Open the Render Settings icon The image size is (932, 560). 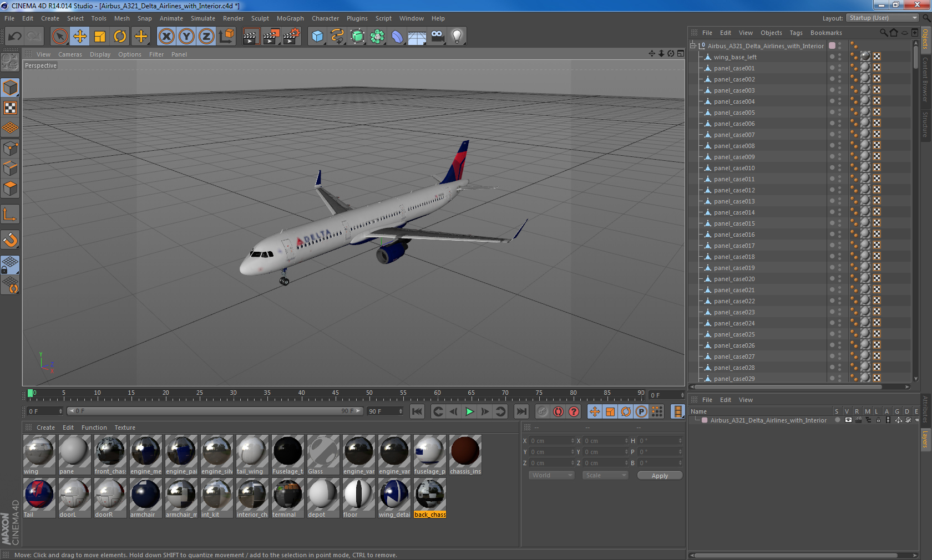[291, 37]
